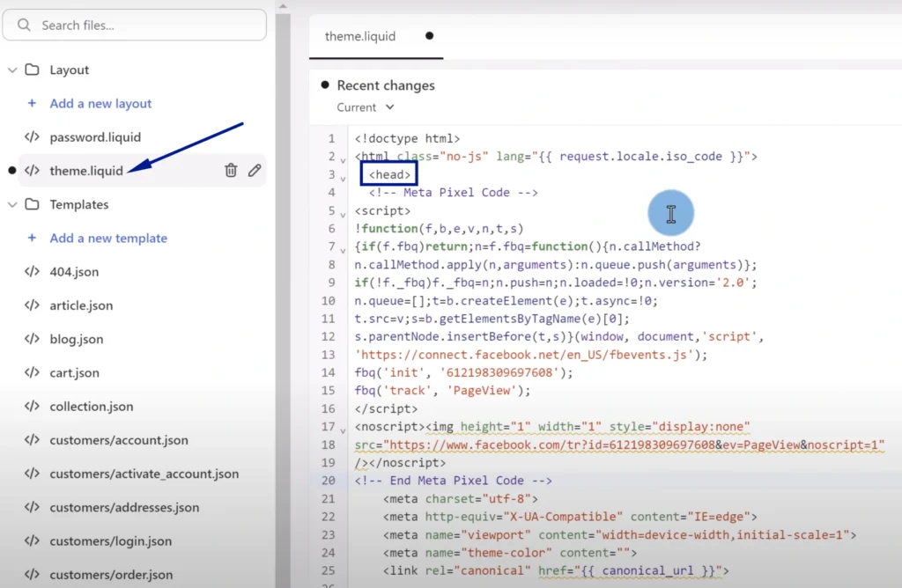902x588 pixels.
Task: Click the Layout folder icon
Action: (x=32, y=70)
